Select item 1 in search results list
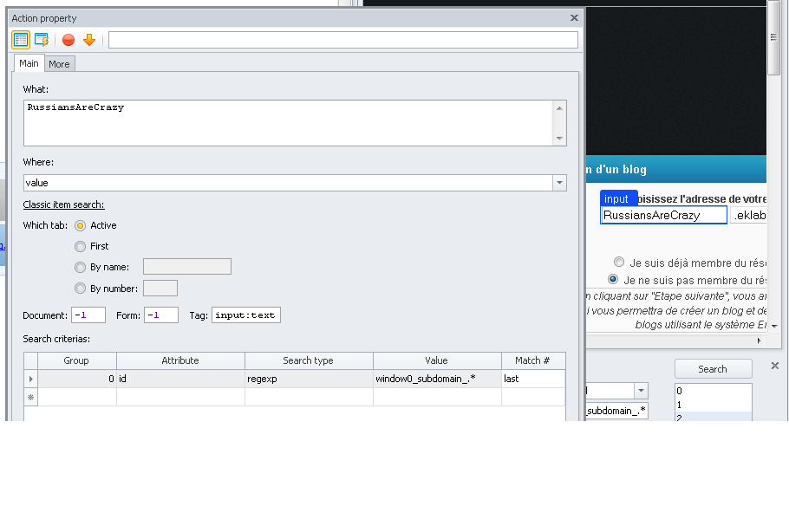This screenshot has height=532, width=789. [x=713, y=405]
